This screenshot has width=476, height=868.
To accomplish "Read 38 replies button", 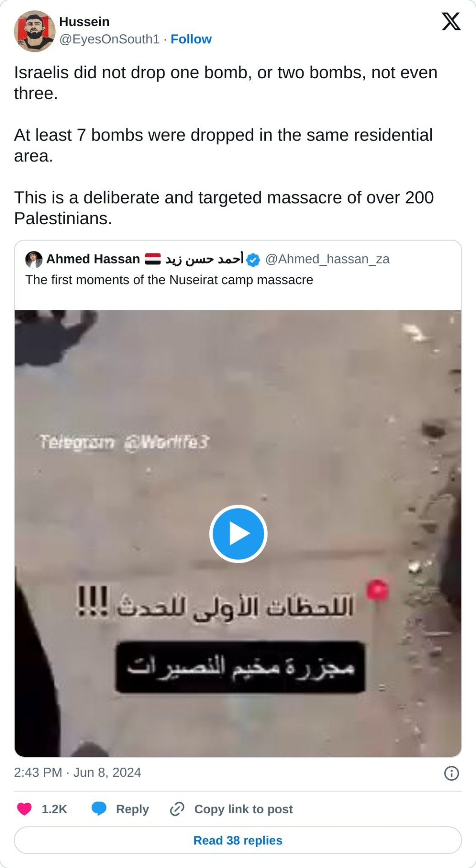I will point(238,840).
